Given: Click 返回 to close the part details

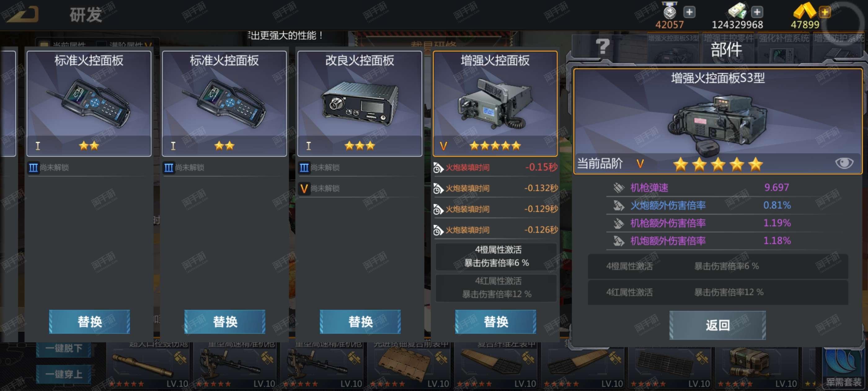Looking at the screenshot, I should 717,325.
